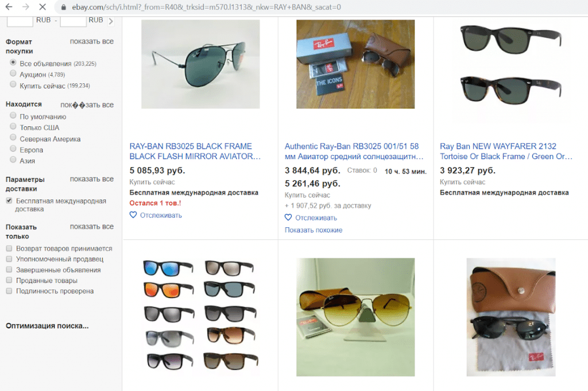Image resolution: width=588 pixels, height=391 pixels.
Task: Open brown case with sunglasses thumbnail
Action: (510, 317)
